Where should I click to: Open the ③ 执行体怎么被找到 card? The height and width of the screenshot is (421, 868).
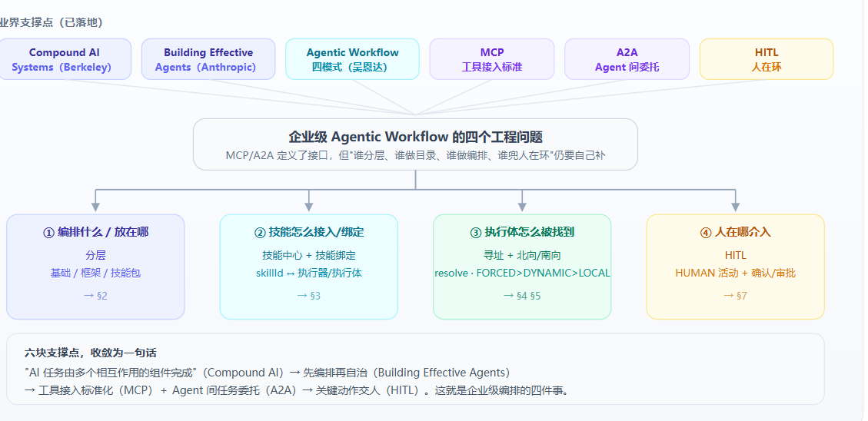click(522, 267)
